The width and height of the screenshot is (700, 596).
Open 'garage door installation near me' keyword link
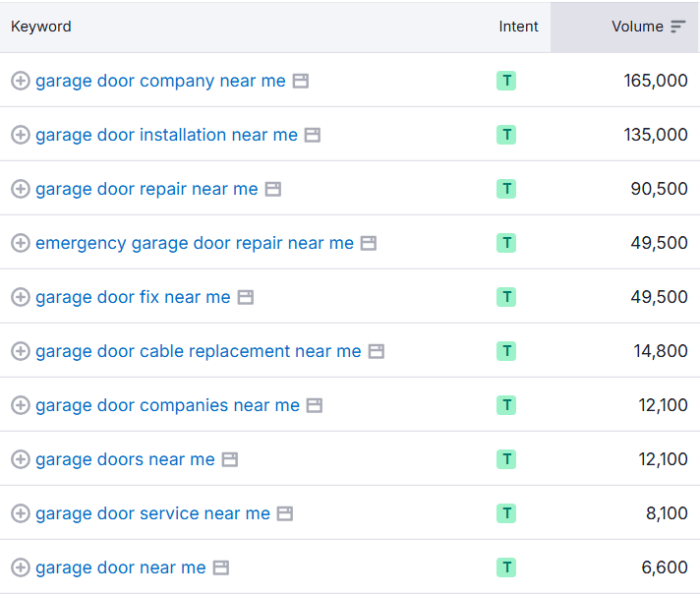click(166, 136)
